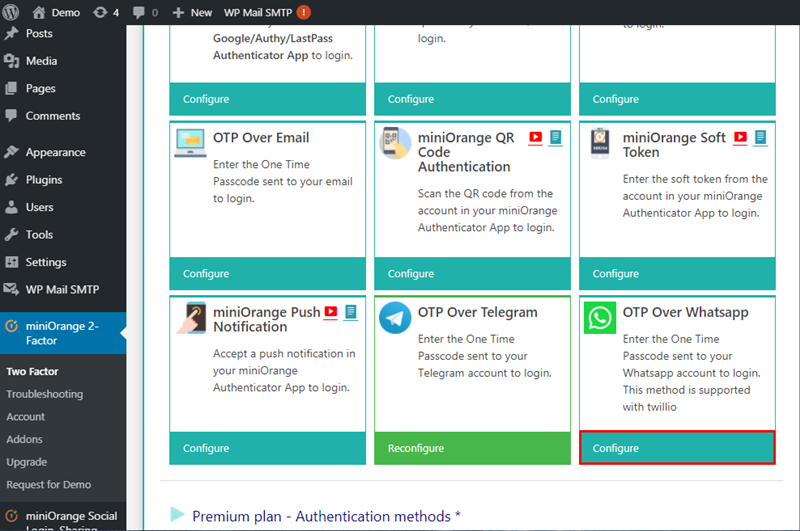The height and width of the screenshot is (531, 800).
Task: Open the Account submenu item
Action: tap(26, 417)
